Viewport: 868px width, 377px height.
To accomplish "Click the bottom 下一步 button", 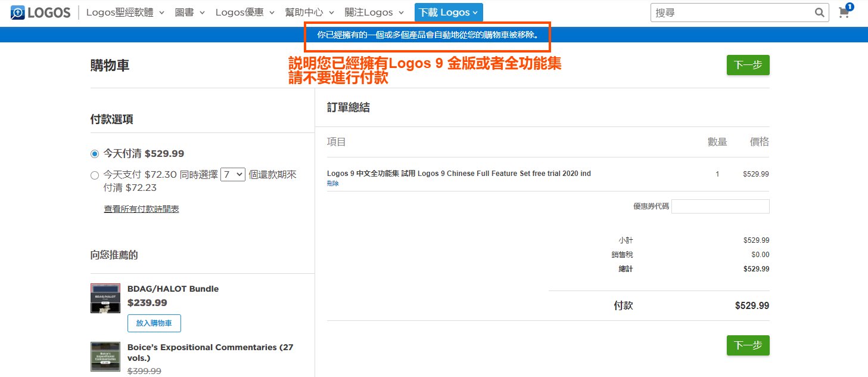I will tap(748, 345).
